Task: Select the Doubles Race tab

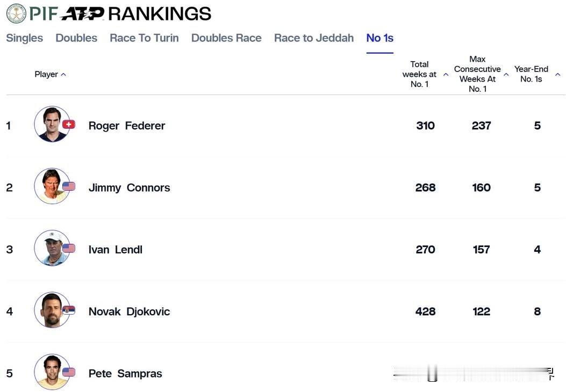Action: pyautogui.click(x=226, y=38)
